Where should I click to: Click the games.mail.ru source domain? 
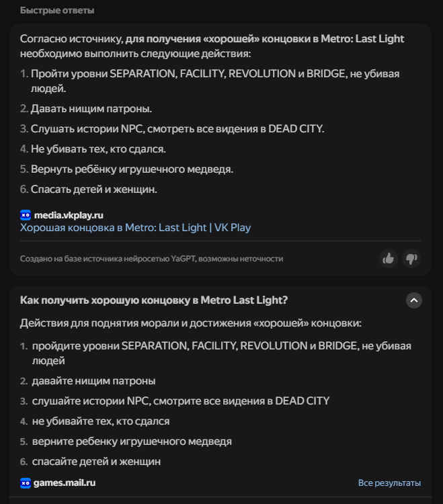pos(65,482)
